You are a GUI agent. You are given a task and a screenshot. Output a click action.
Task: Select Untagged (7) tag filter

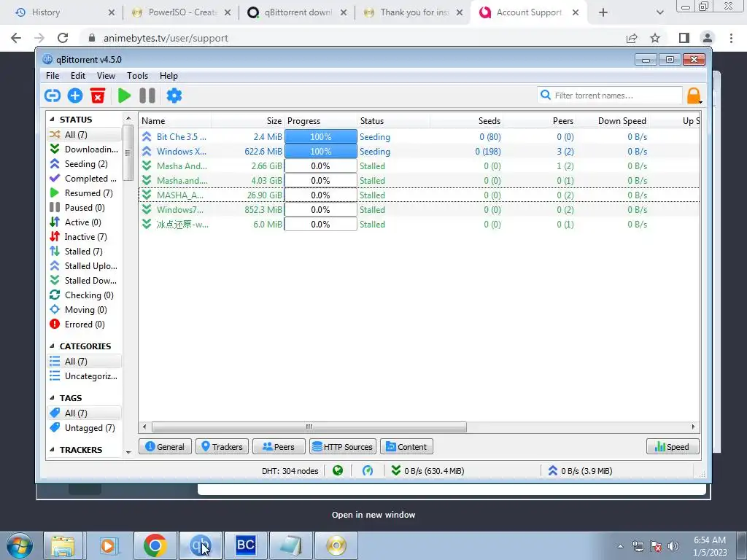pyautogui.click(x=85, y=428)
